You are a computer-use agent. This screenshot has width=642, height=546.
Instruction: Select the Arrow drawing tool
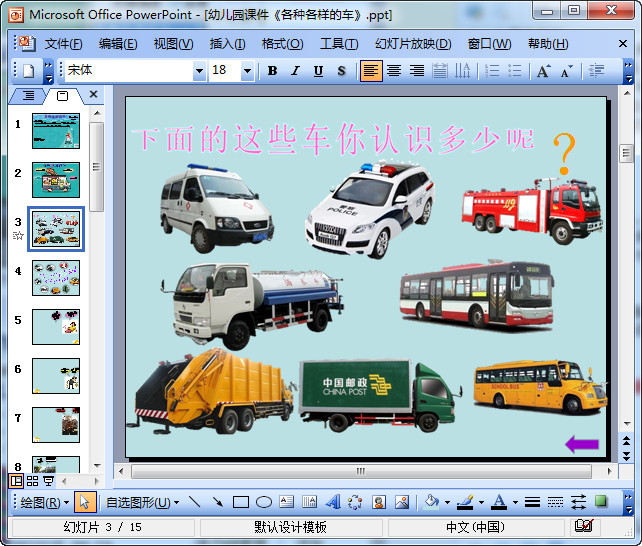point(217,502)
